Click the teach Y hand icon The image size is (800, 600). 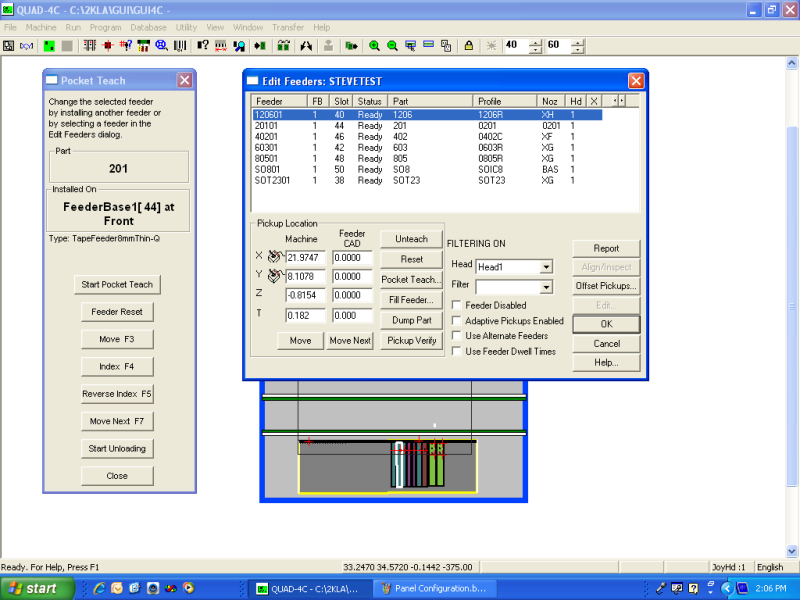click(275, 276)
